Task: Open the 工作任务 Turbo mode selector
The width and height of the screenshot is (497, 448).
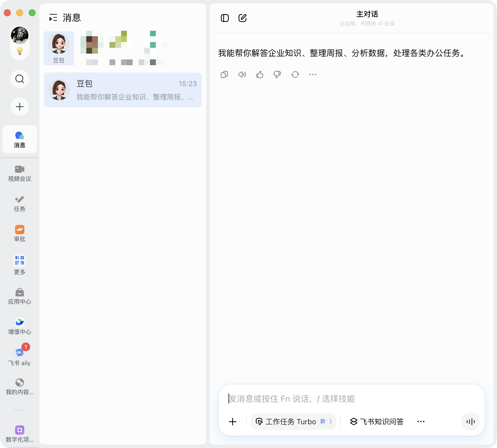Action: (x=293, y=422)
